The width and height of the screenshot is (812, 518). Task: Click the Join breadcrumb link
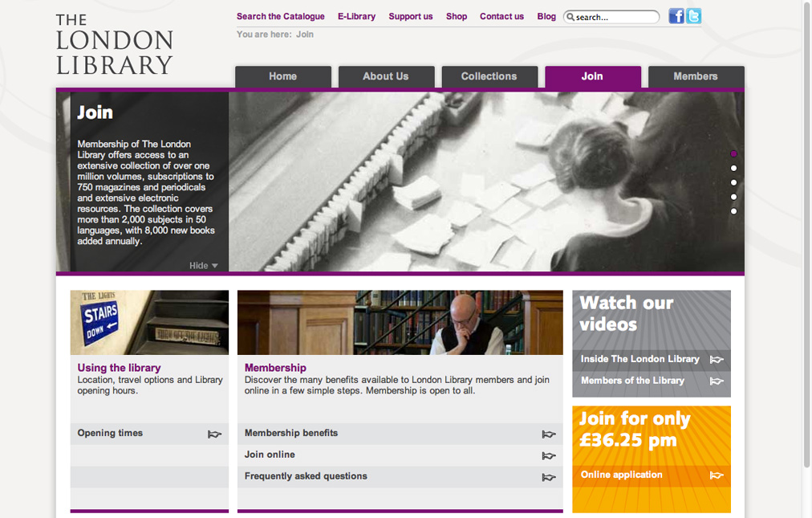pyautogui.click(x=305, y=35)
